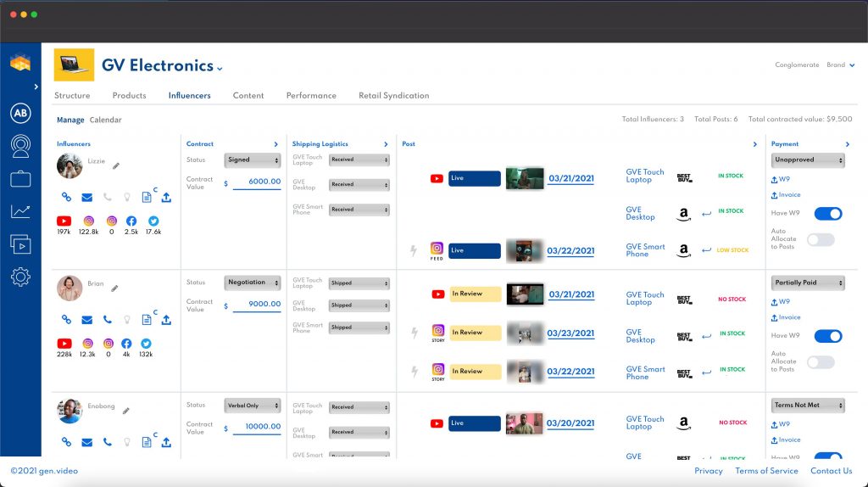Switch to the Performance tab

(x=311, y=95)
